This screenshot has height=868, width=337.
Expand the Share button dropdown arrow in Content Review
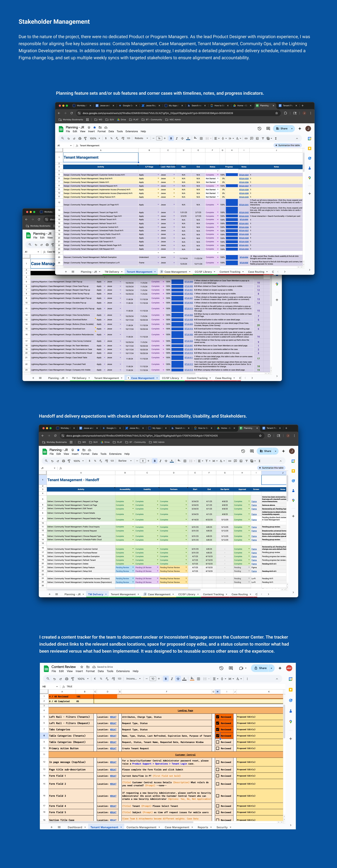(x=271, y=668)
